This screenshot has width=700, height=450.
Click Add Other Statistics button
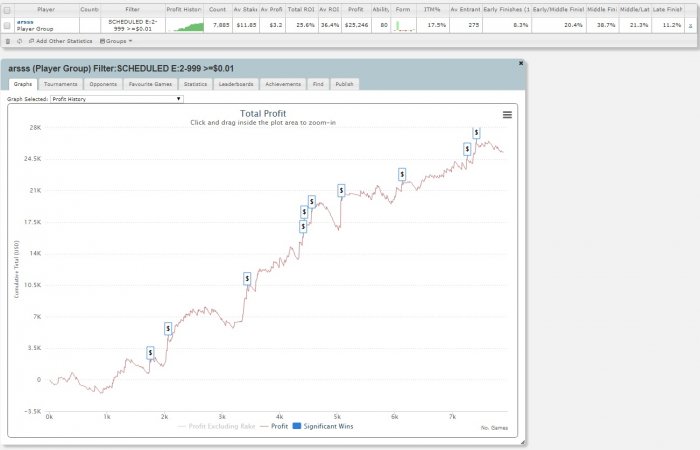[x=61, y=41]
